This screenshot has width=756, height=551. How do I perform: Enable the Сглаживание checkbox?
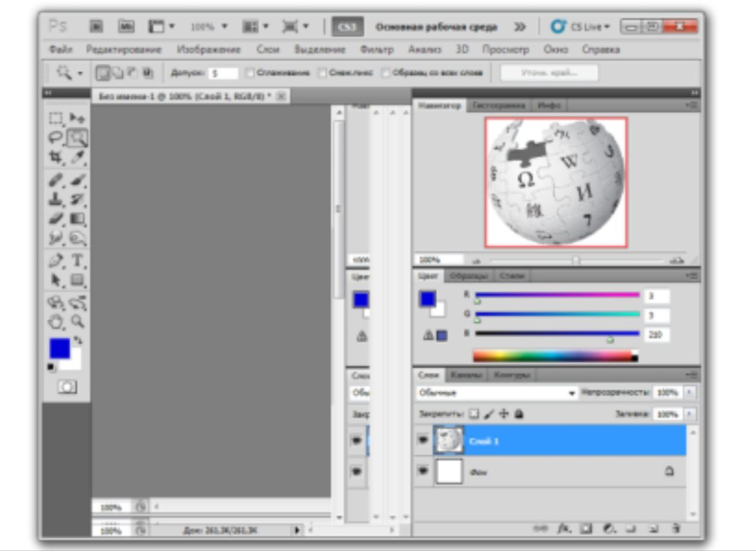250,73
